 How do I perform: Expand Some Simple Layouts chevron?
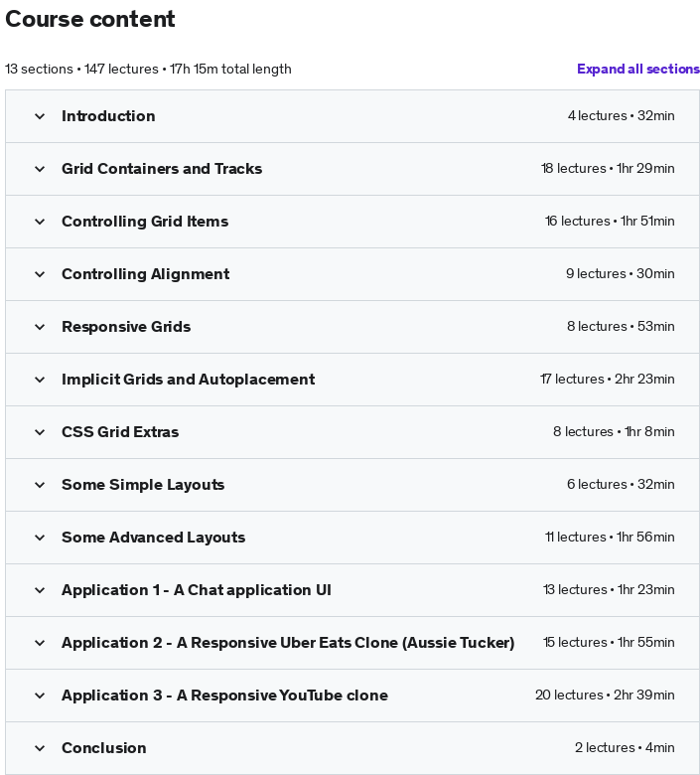pos(40,485)
